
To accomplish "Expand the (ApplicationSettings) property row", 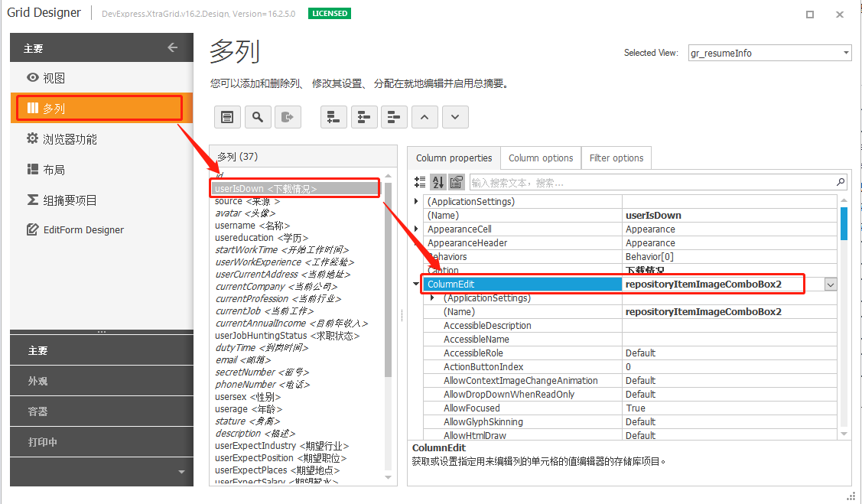I will pyautogui.click(x=414, y=200).
